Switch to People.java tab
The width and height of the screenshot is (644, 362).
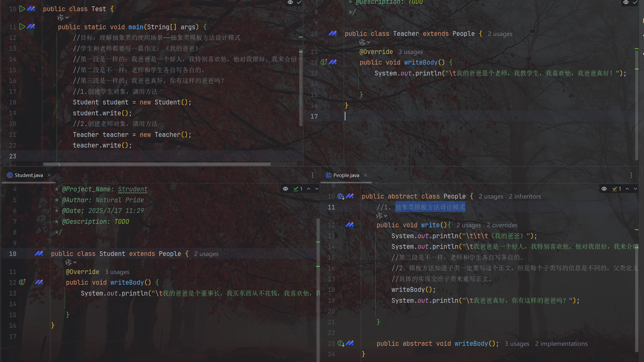346,175
